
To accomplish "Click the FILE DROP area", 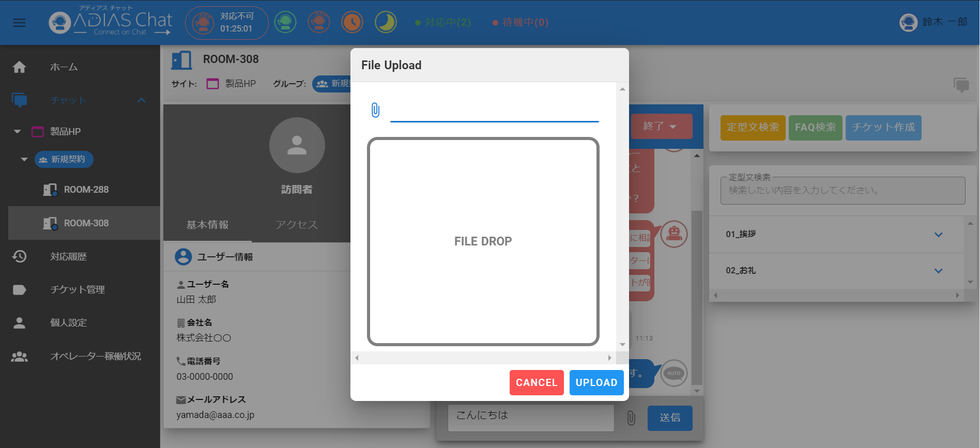I will 483,241.
